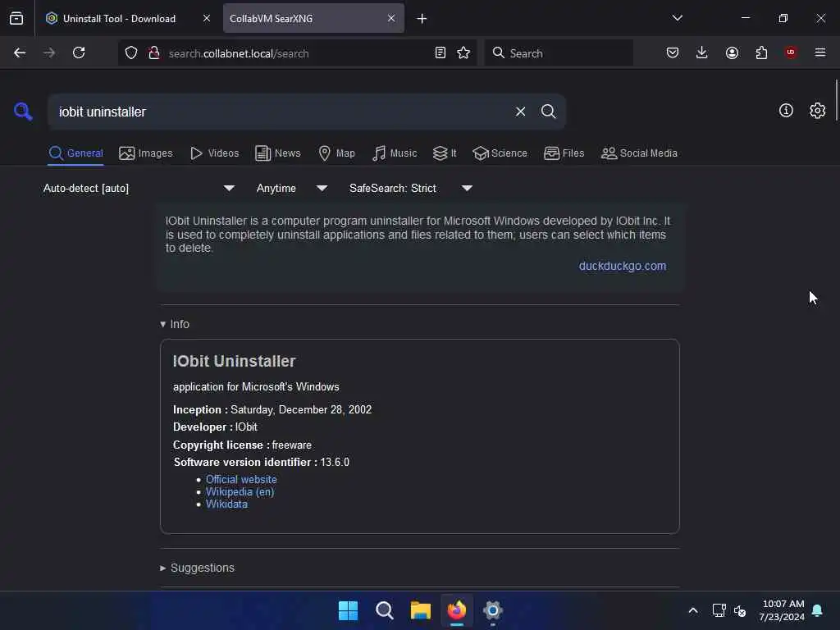Focus Firefox toolbar Search box
The height and width of the screenshot is (630, 840).
[559, 52]
